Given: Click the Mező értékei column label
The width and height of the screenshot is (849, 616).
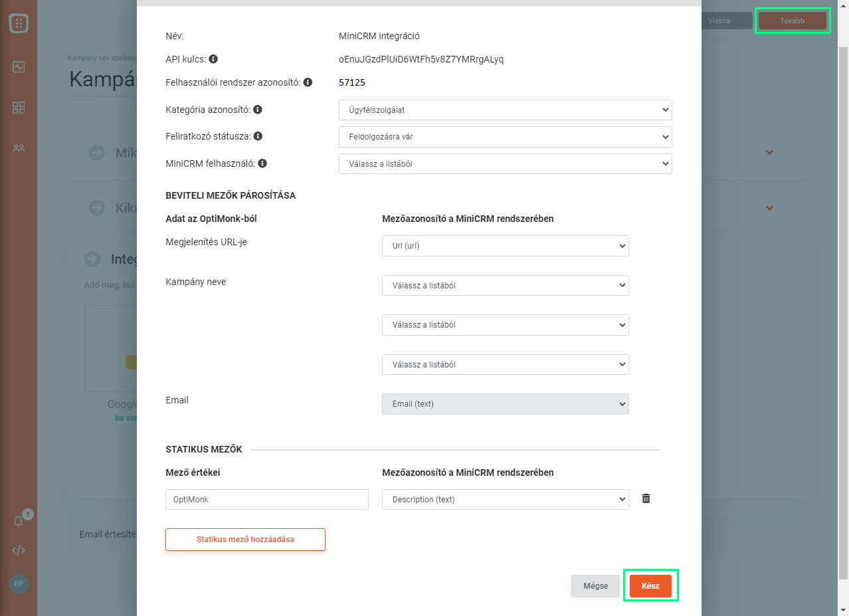Looking at the screenshot, I should pos(193,472).
